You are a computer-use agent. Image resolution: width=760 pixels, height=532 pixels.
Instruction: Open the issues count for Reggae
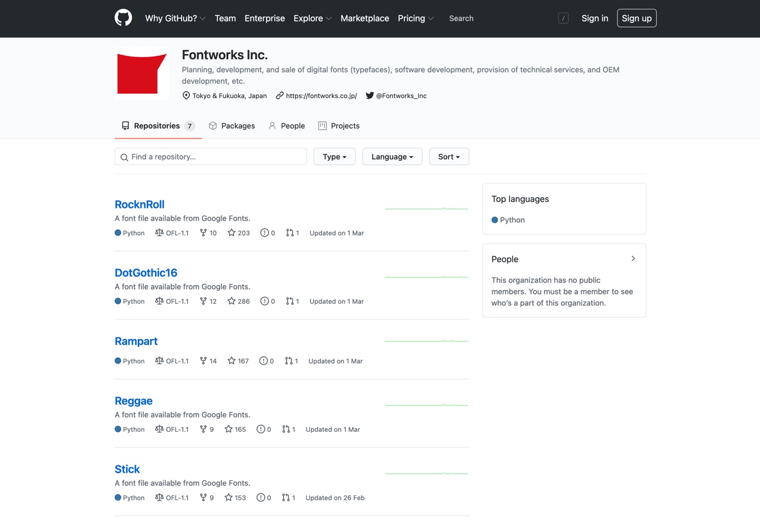tap(264, 429)
